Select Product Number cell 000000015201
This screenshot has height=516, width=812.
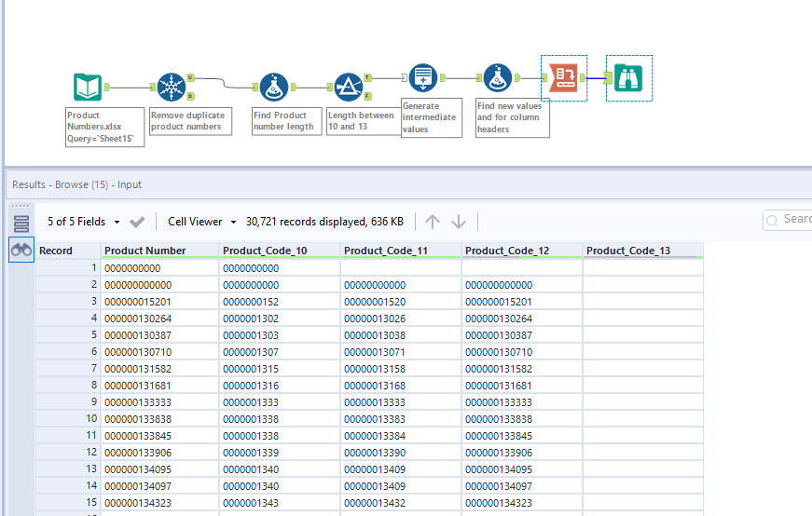160,302
